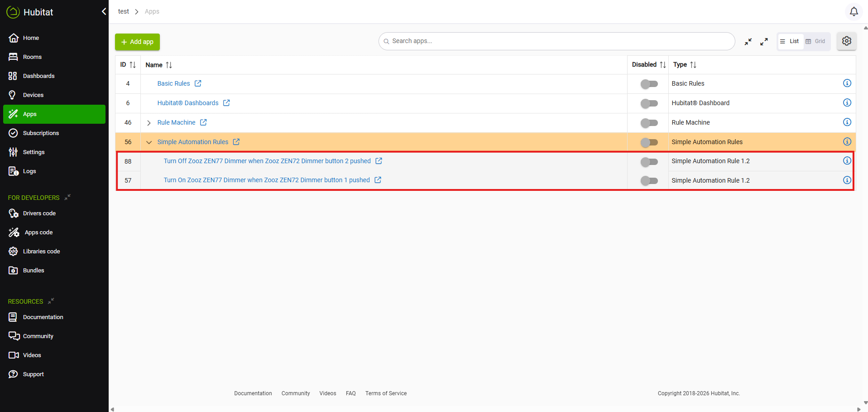
Task: Open the Turn On Zooz ZEN77 rule link
Action: (x=266, y=180)
